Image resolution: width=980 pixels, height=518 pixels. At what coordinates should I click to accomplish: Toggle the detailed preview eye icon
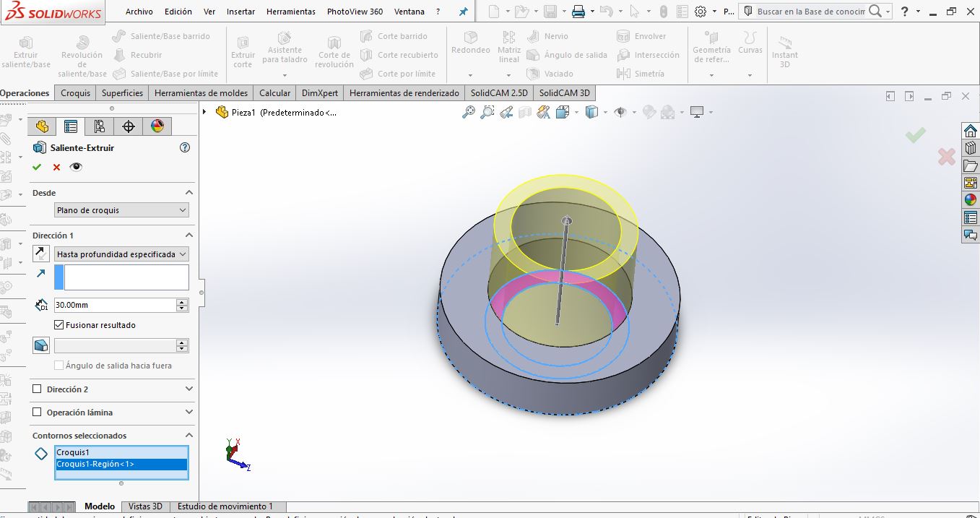click(76, 167)
